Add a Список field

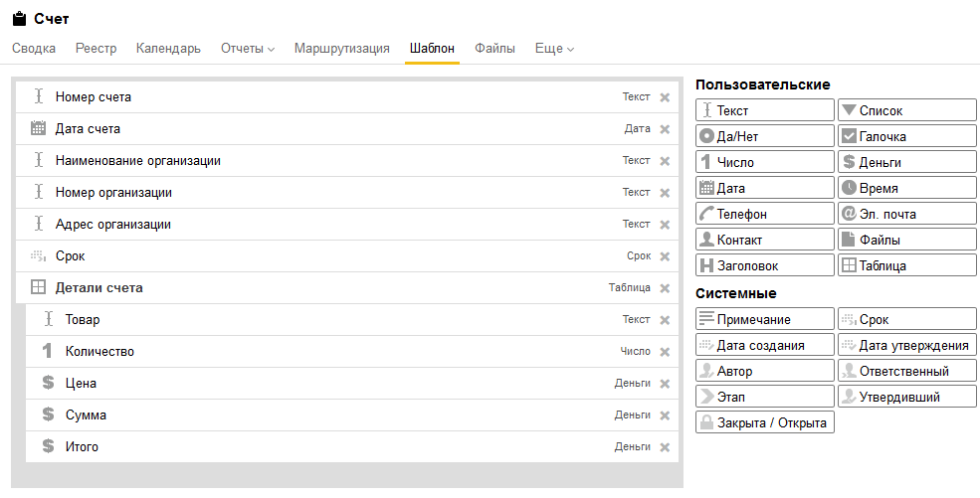(907, 109)
